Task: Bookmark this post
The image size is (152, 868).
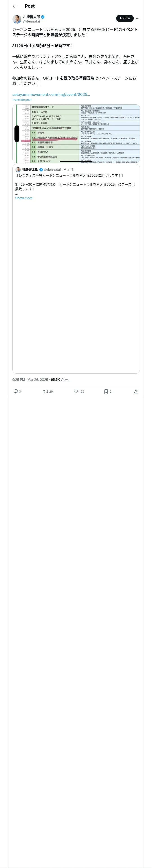Action: [x=106, y=391]
